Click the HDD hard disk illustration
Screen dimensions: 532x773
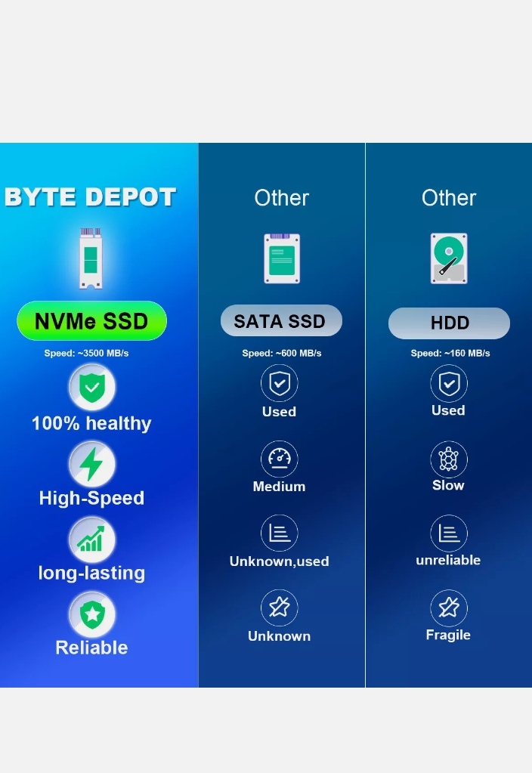(449, 258)
